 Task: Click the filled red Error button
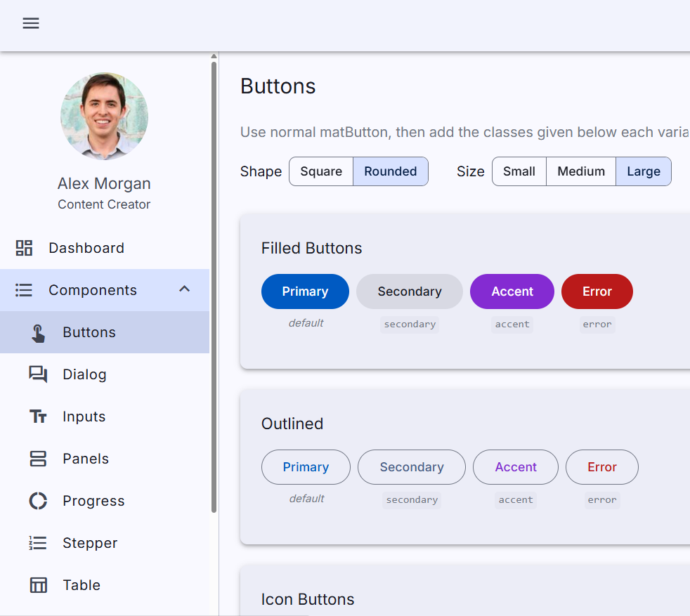click(597, 291)
